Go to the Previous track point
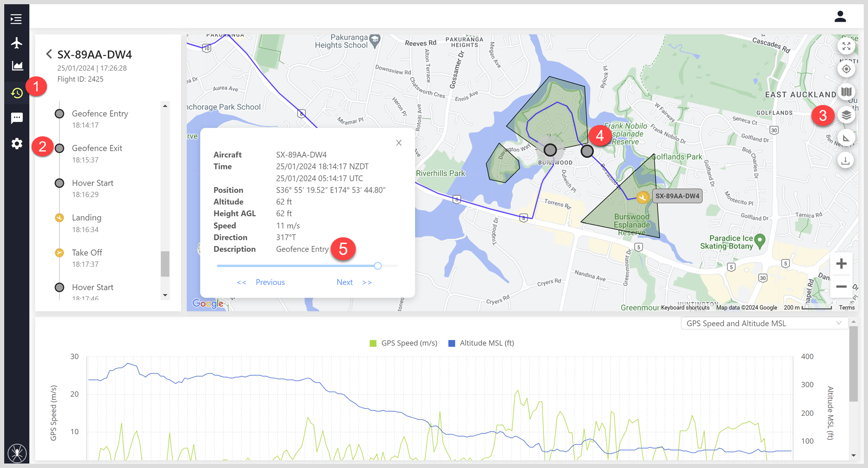 [x=261, y=282]
